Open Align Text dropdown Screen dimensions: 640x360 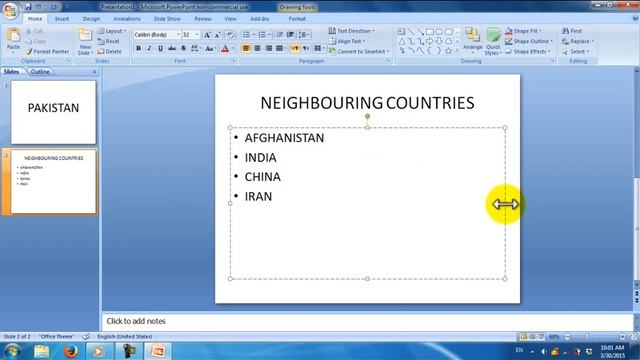(347, 41)
